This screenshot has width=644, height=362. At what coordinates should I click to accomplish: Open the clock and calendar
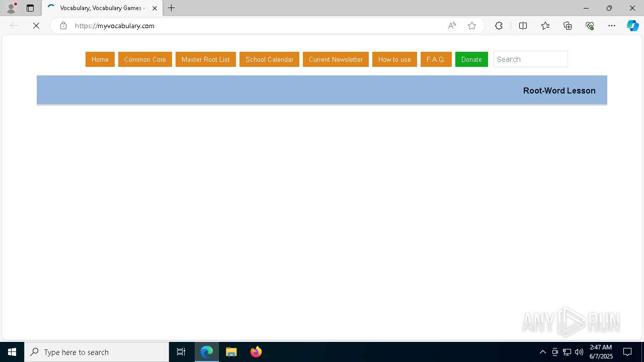tap(601, 352)
